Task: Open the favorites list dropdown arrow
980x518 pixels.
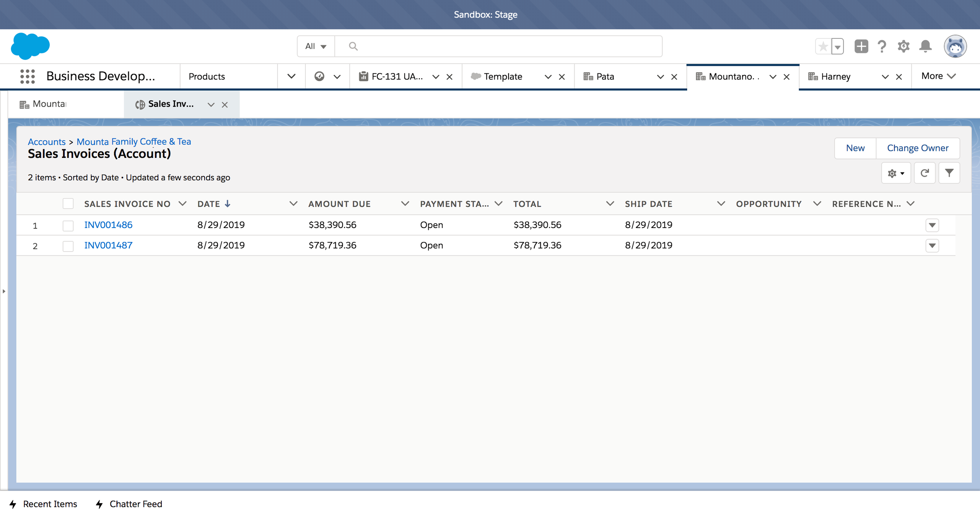Action: coord(837,47)
